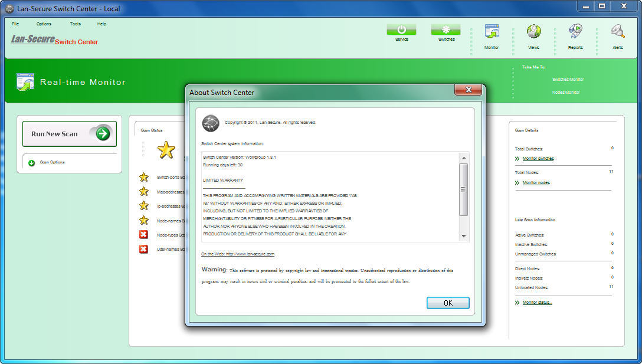Screen dimensions: 642x364
Task: Click the Last Scan Information heading
Action: (x=535, y=220)
